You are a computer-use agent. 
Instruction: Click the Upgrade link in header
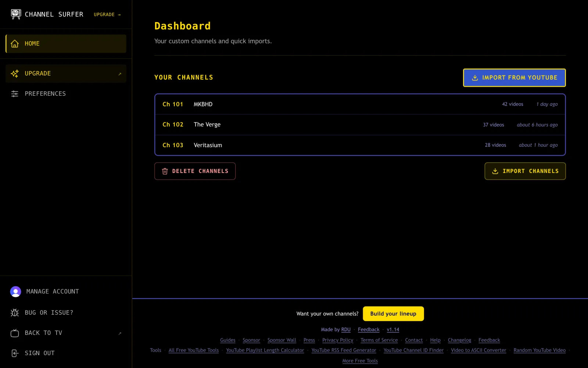(107, 15)
